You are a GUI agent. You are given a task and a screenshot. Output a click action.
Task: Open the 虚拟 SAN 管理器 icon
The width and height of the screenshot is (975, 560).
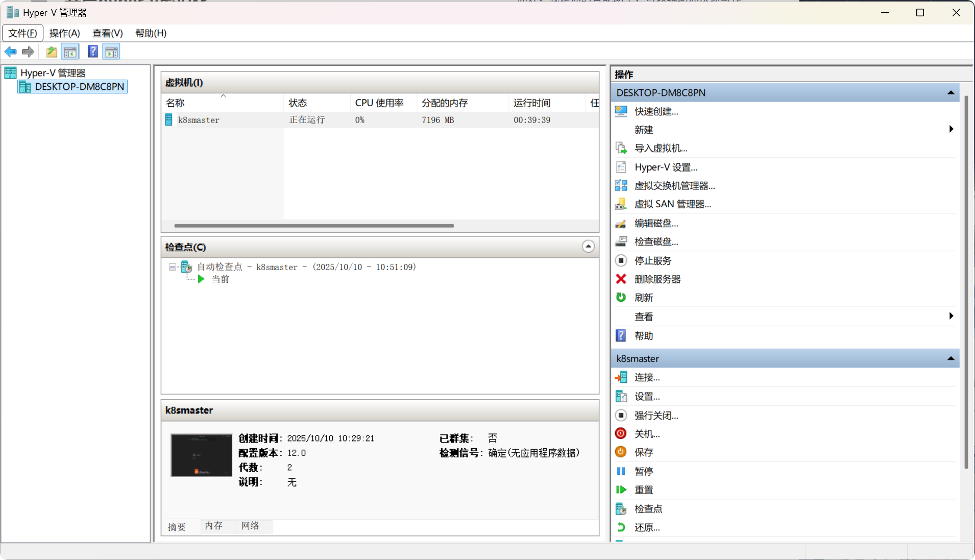click(x=621, y=204)
